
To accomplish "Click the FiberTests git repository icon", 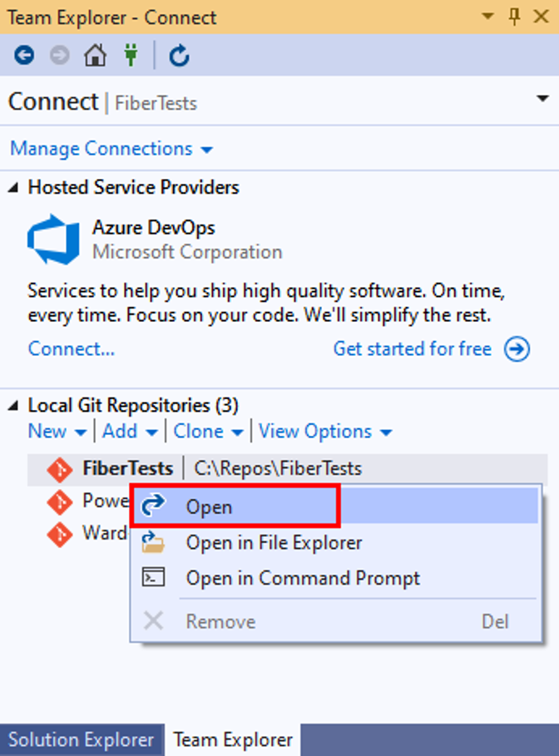I will pos(59,468).
